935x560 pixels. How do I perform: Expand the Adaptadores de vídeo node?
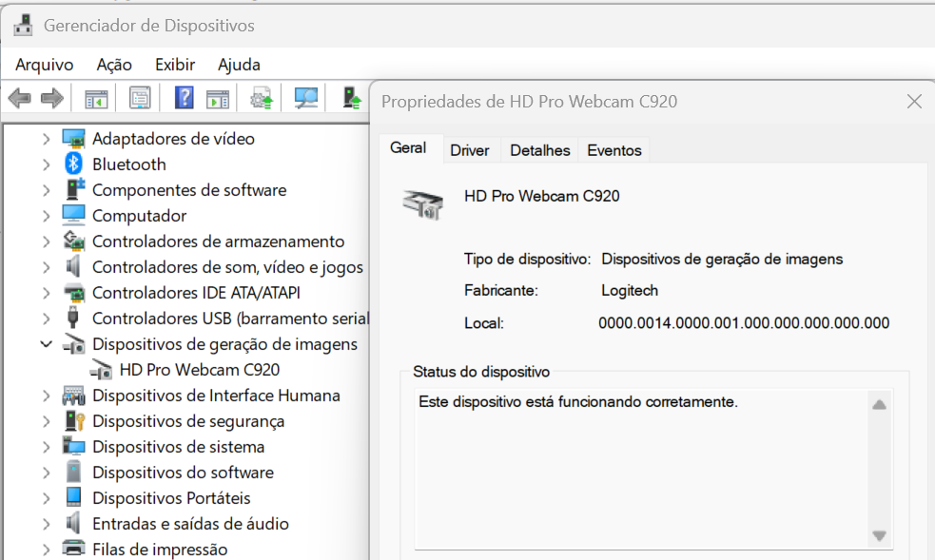[46, 139]
